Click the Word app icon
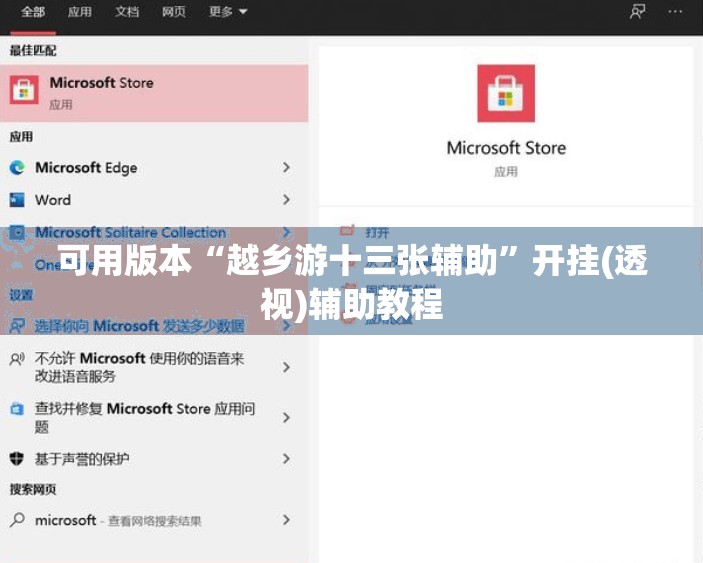This screenshot has height=563, width=703. point(17,200)
